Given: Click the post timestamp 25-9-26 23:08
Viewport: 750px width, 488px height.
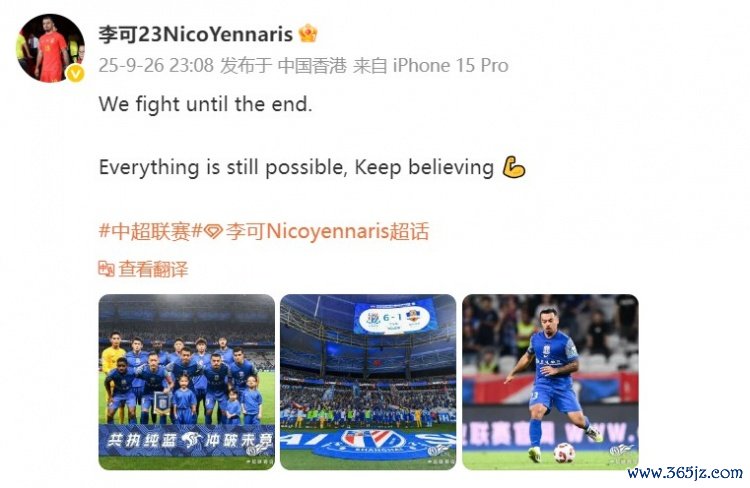Looking at the screenshot, I should click(156, 66).
